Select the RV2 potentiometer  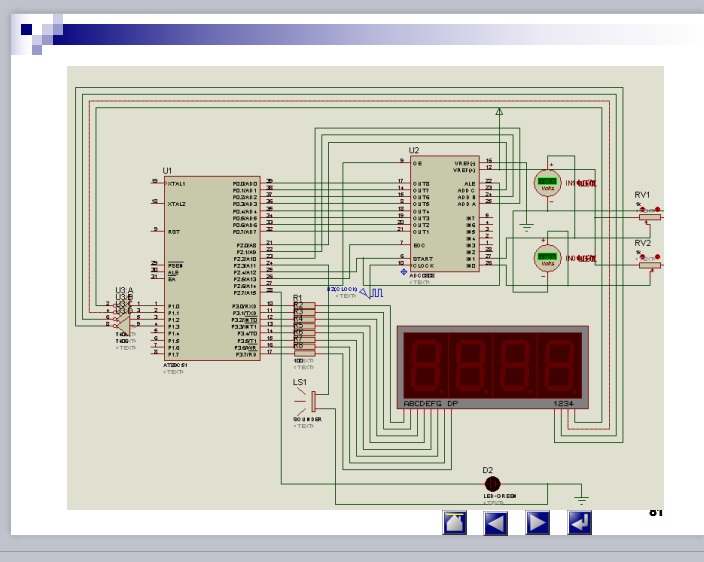tap(649, 260)
